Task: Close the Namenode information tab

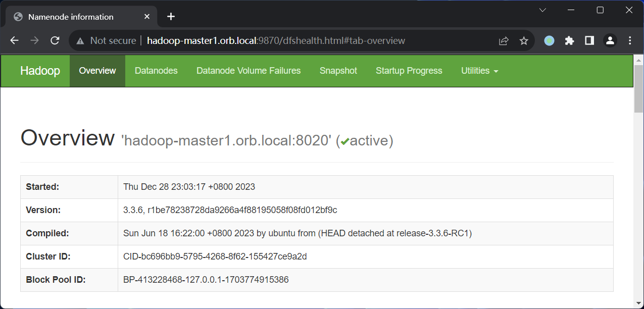Action: (147, 17)
